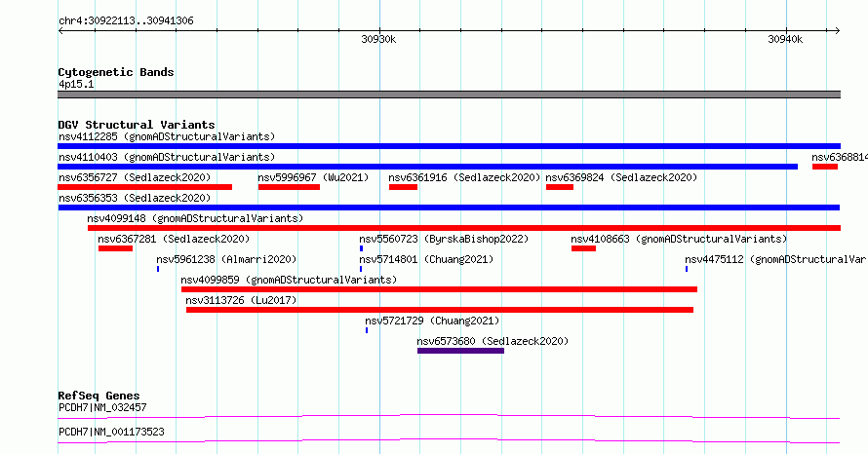Select the nsv6573680 purple variant bar
This screenshot has height=454, width=868.
(x=460, y=351)
